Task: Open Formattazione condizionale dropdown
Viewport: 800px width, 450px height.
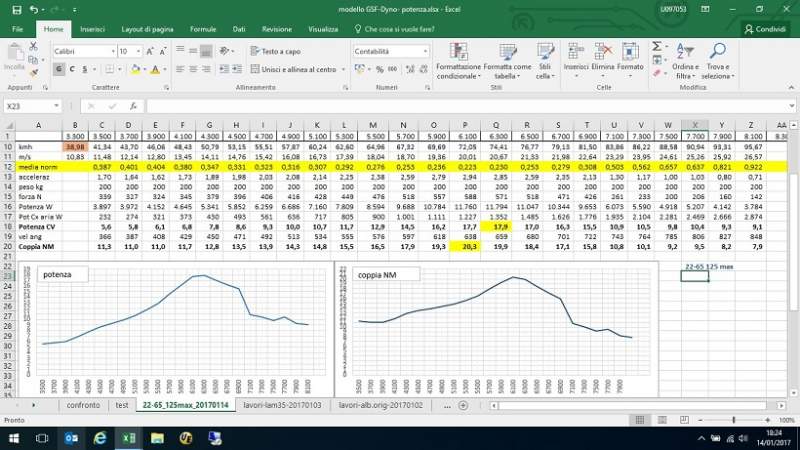Action: (x=458, y=62)
